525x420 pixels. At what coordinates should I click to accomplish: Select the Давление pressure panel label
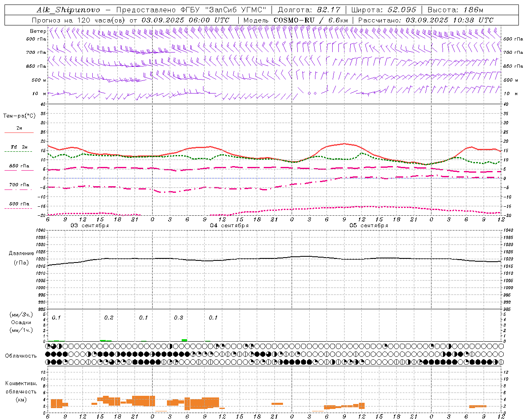(21, 253)
